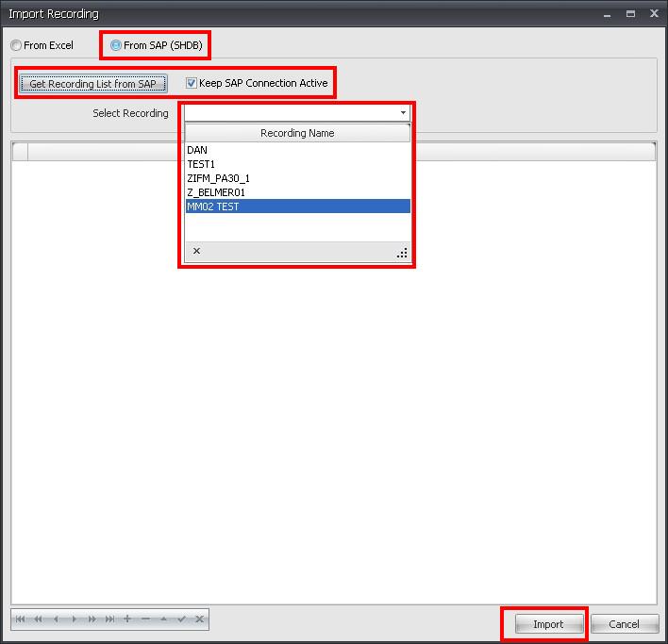Go to previous page in navigator
This screenshot has height=644, width=668.
(x=39, y=619)
